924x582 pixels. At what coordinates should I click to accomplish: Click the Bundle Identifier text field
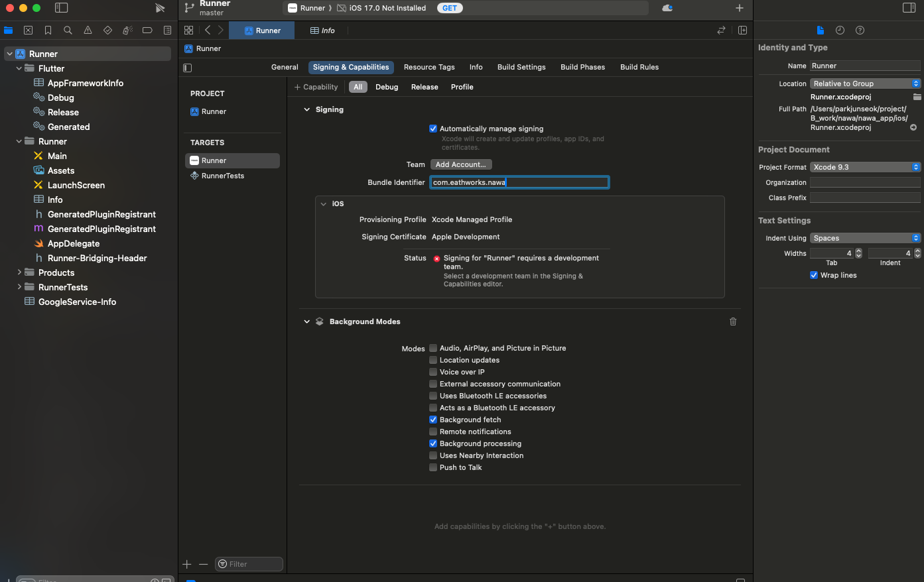point(519,182)
